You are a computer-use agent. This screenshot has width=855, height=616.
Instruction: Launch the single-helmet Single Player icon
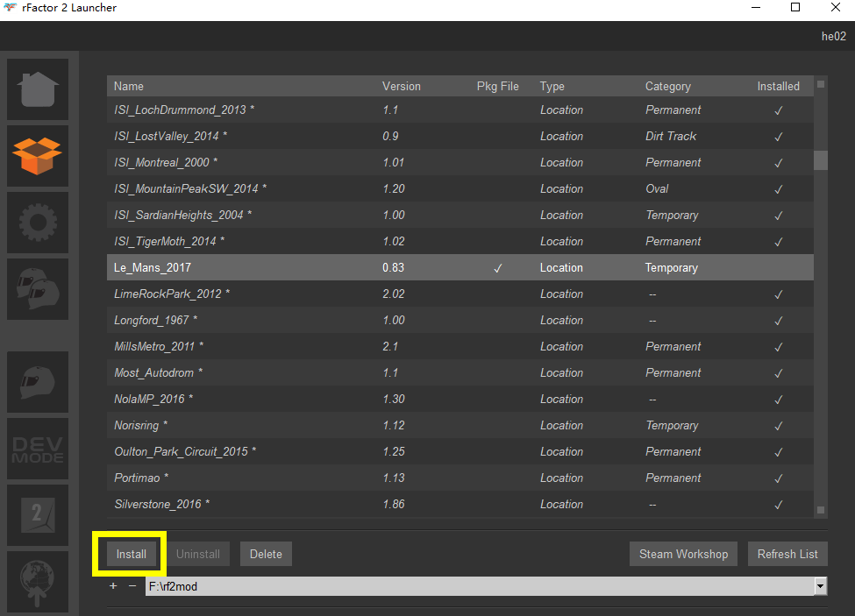click(38, 382)
